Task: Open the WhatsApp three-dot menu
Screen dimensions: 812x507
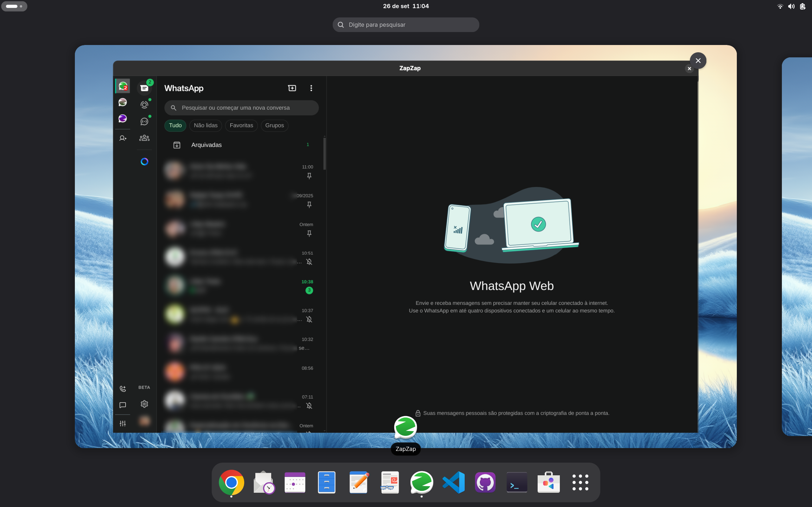Action: 311,88
